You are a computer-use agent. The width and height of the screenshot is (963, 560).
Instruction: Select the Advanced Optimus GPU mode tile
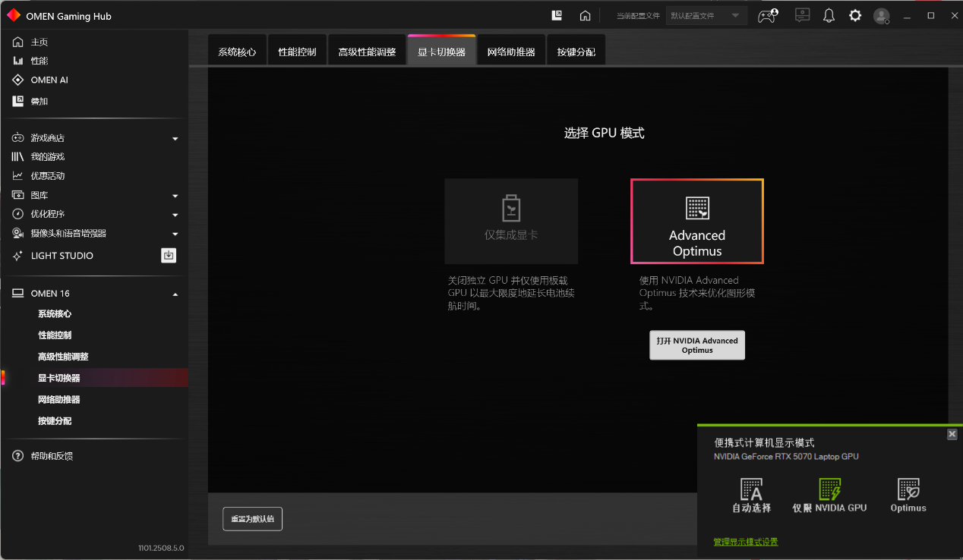tap(696, 222)
